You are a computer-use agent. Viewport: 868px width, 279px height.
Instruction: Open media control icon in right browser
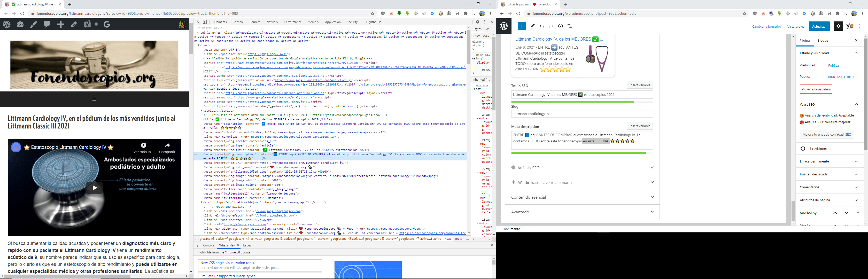(x=846, y=13)
